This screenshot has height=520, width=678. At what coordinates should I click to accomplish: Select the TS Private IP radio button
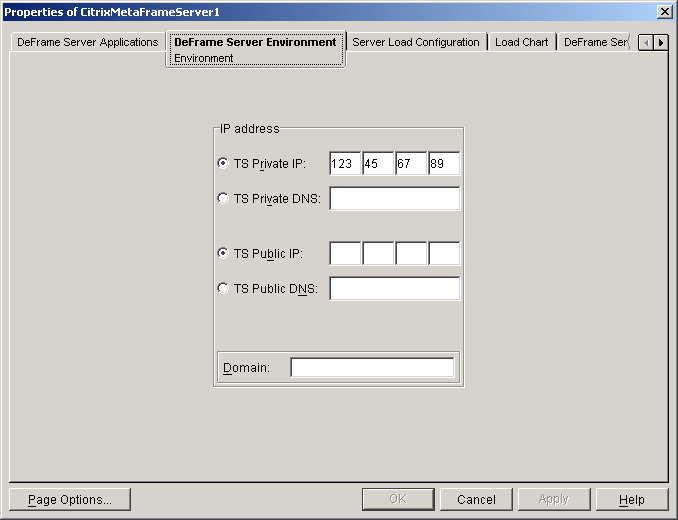click(x=223, y=163)
